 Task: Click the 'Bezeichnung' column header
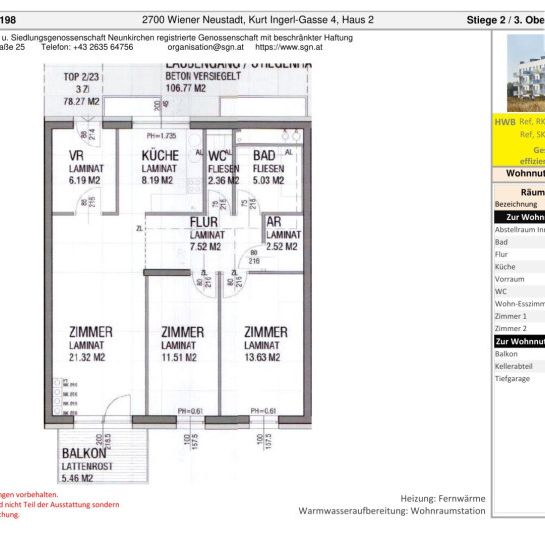click(516, 204)
